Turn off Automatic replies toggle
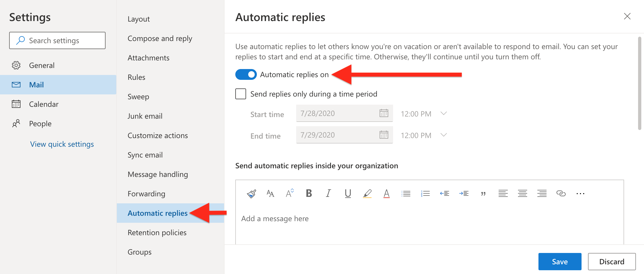644x274 pixels. [246, 74]
